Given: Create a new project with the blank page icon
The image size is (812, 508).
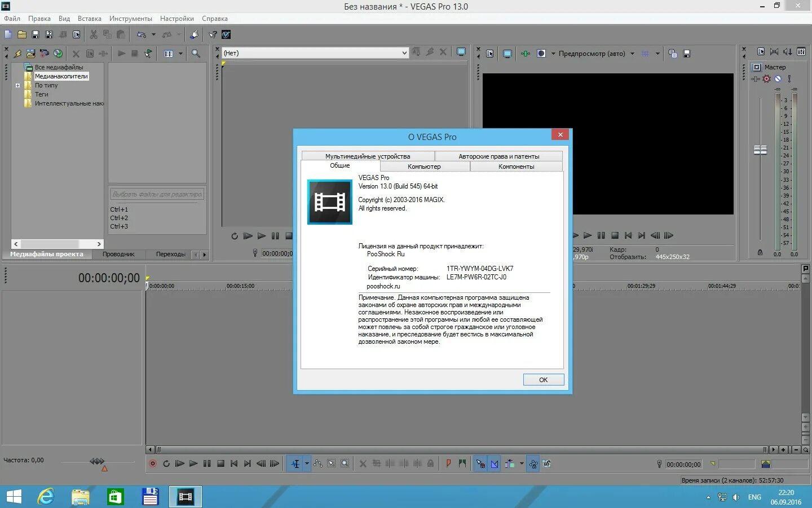Looking at the screenshot, I should 8,34.
